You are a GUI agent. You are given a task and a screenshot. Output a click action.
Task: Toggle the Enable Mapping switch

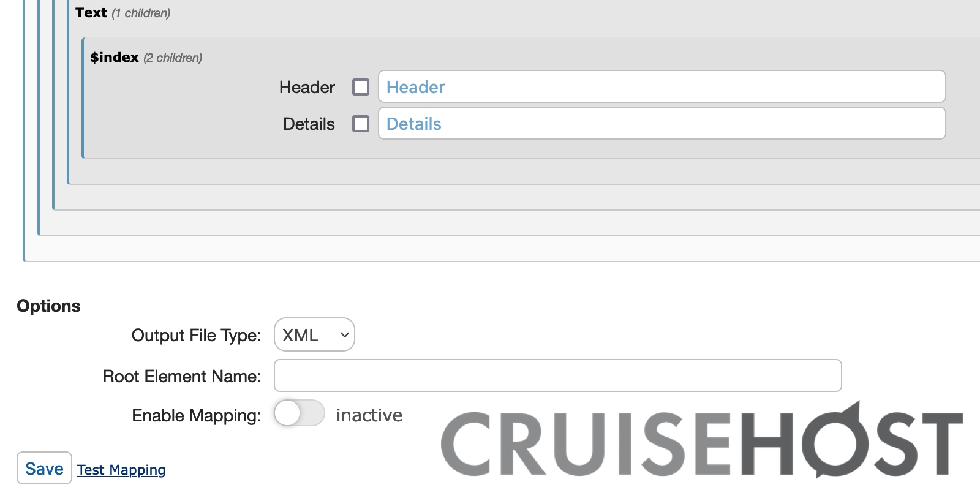[299, 413]
